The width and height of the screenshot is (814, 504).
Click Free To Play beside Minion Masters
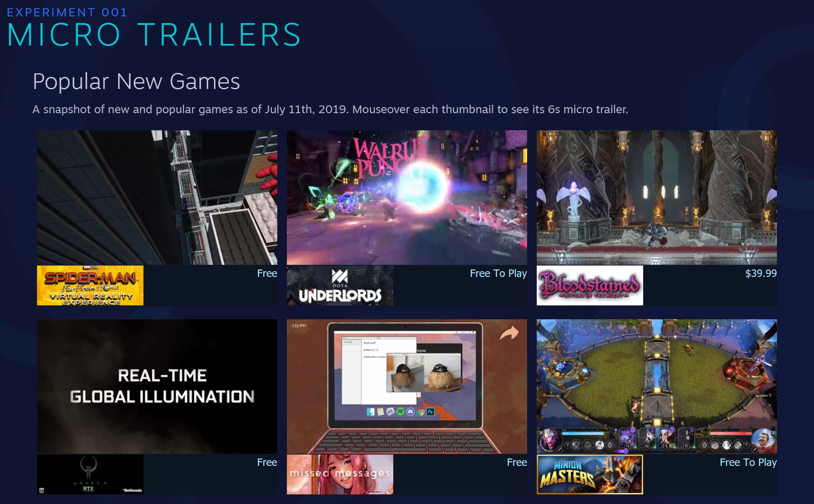tap(748, 462)
